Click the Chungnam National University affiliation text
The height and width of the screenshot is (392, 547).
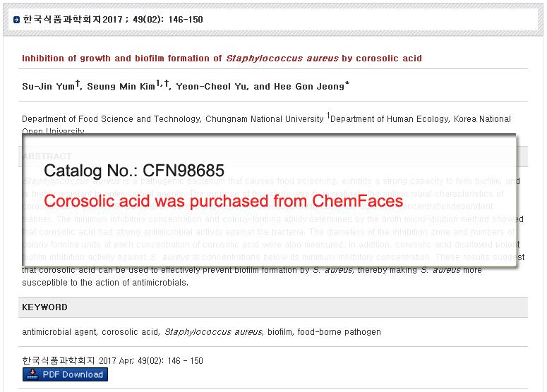pos(173,119)
